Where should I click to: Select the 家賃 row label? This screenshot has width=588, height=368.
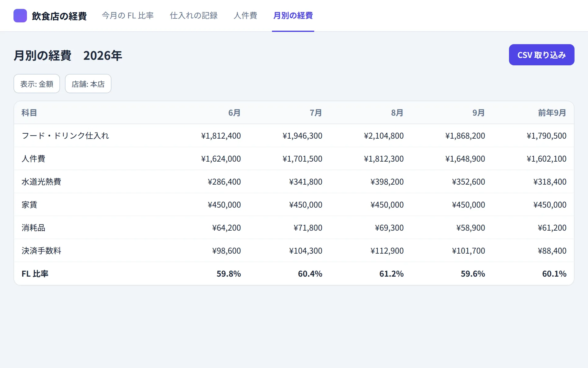click(29, 205)
